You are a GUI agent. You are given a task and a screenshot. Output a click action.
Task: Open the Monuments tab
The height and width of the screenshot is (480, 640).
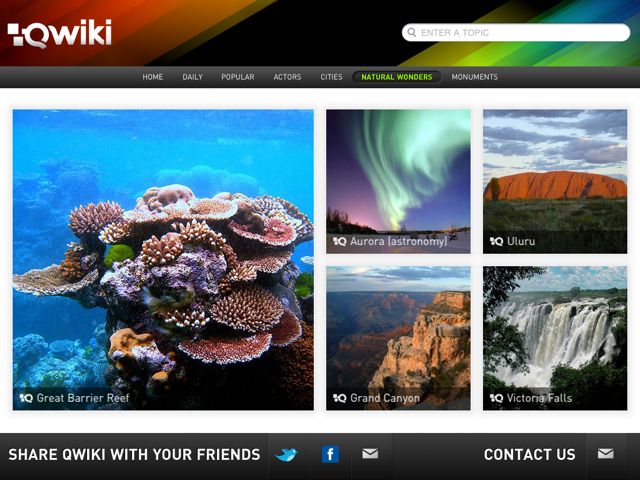(x=474, y=77)
